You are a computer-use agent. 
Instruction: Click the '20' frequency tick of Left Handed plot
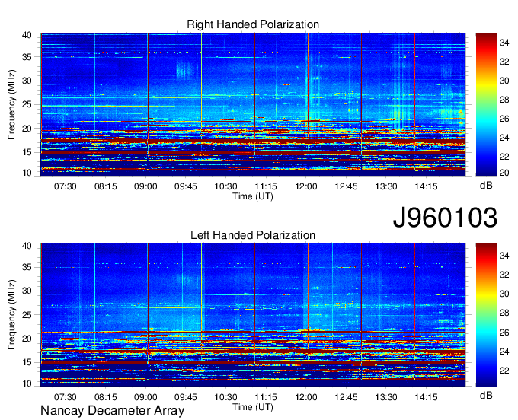point(27,339)
